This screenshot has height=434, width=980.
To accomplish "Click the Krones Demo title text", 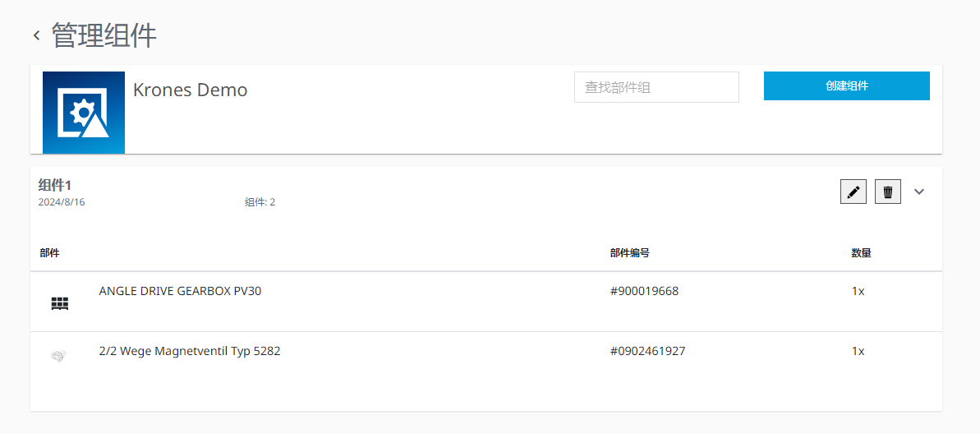I will [190, 90].
